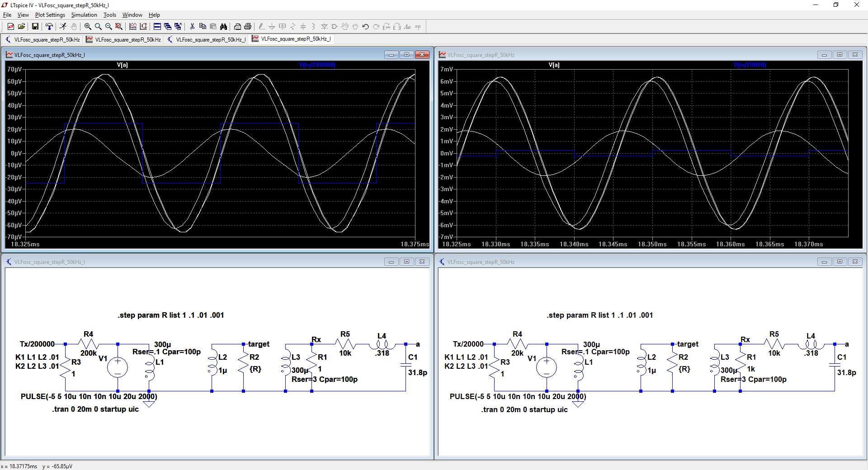Run the simulation with the running-man icon
This screenshot has height=470, width=868.
pyautogui.click(x=63, y=27)
